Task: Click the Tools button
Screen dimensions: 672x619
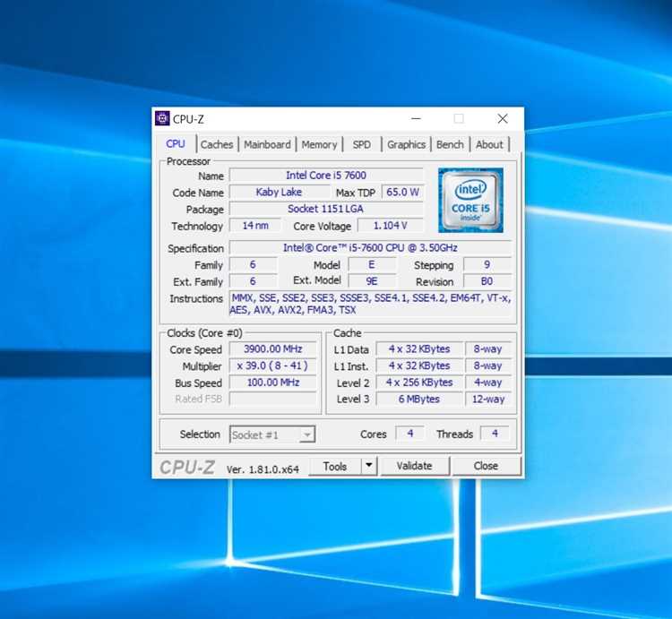Action: [x=335, y=466]
